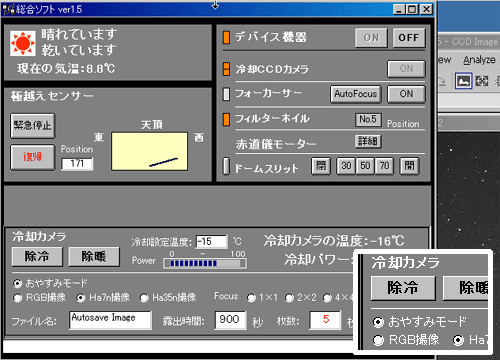500x360 pixels.
Task: Choose 1×1 focus binning
Action: click(x=251, y=298)
